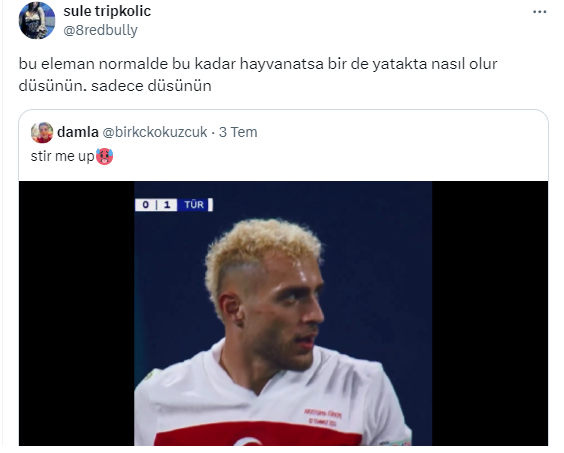The image size is (564, 453).
Task: Click the 0 | 1 score overlay
Action: (156, 205)
